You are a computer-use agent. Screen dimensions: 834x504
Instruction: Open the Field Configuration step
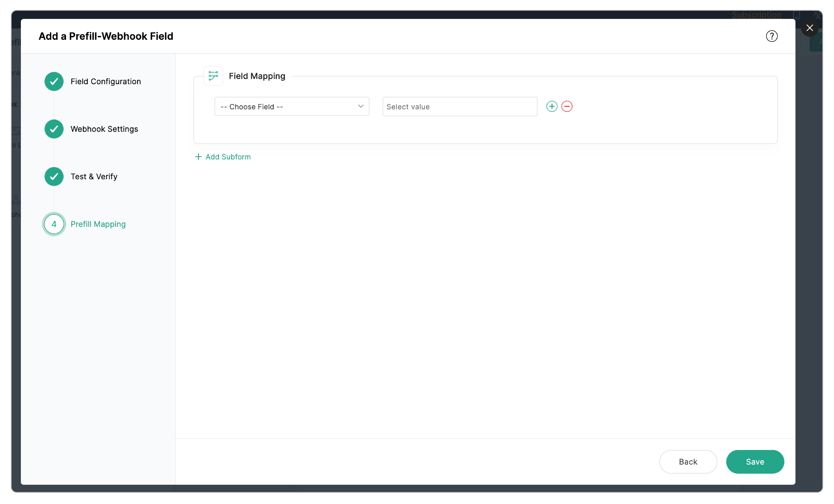tap(106, 81)
